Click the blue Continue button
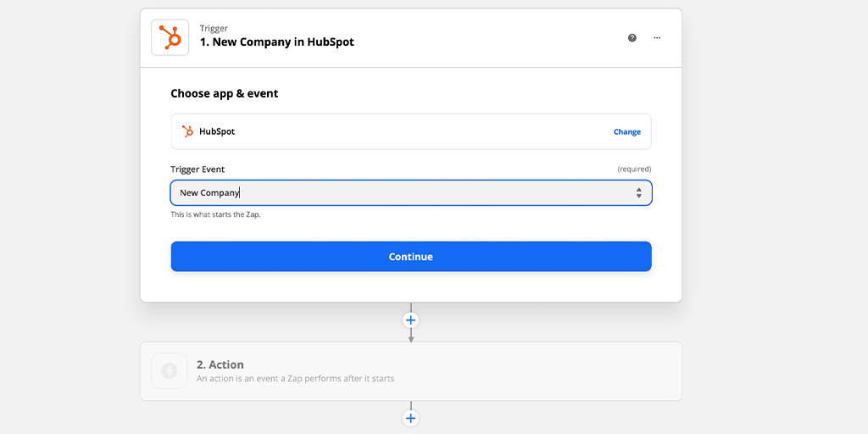Viewport: 868px width, 434px height. point(411,256)
